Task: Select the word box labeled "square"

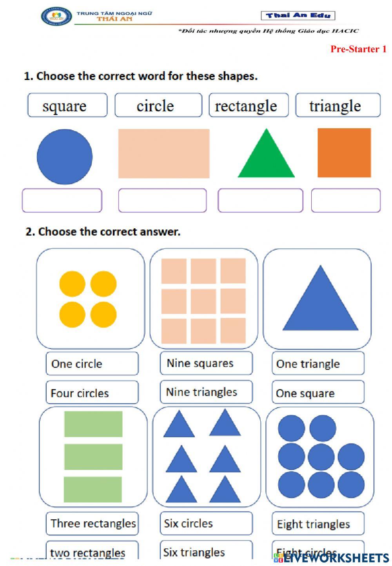Action: click(x=67, y=106)
